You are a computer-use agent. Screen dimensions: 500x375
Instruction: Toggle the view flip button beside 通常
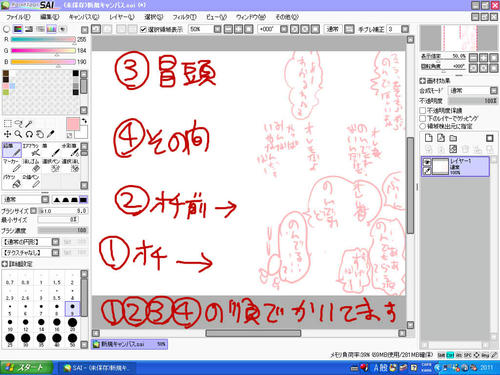tap(349, 29)
